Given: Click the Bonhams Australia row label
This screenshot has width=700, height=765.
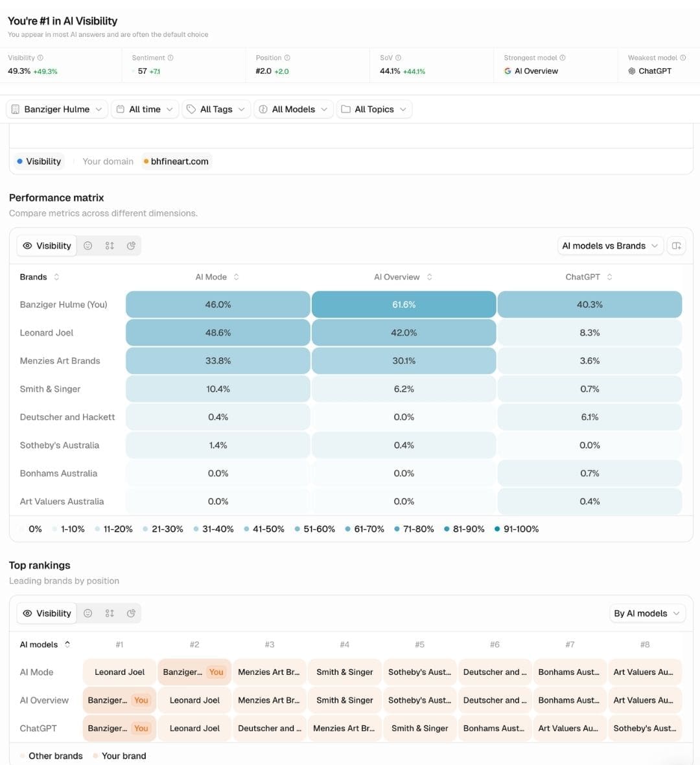Looking at the screenshot, I should pos(58,473).
